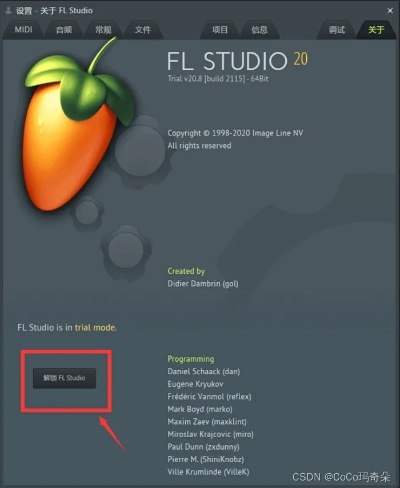The height and width of the screenshot is (488, 400).
Task: Click the Didier Dambrin (gol) credit line
Action: pyautogui.click(x=203, y=284)
